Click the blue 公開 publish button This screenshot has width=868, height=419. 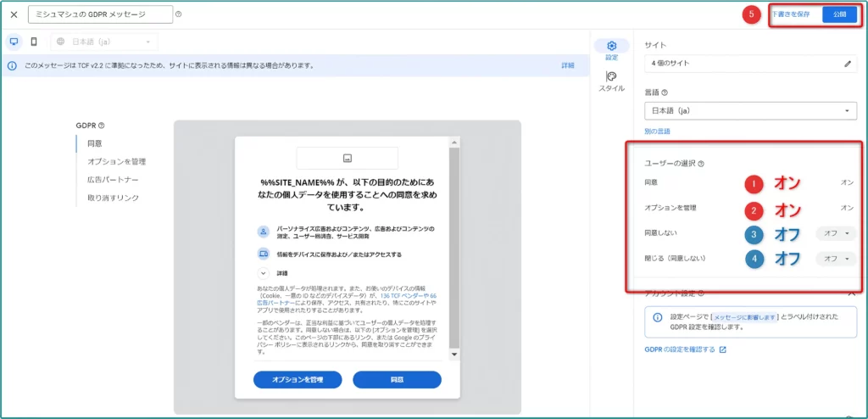pyautogui.click(x=839, y=15)
